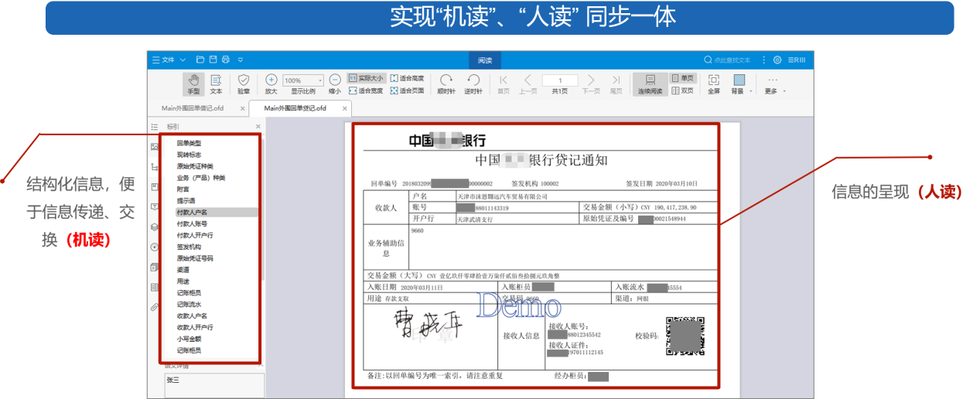Image resolution: width=980 pixels, height=399 pixels.
Task: Toggle 连续阅读 continuous reading mode
Action: [650, 84]
